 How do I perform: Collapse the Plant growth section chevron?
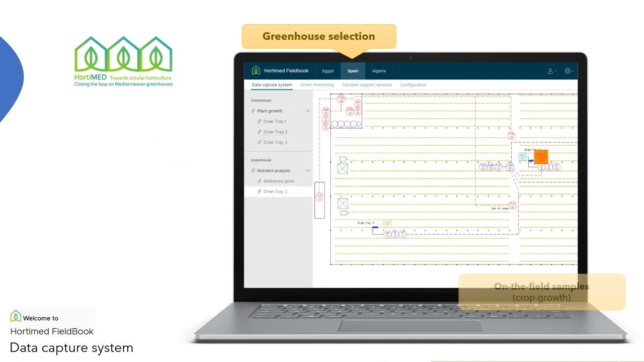[307, 111]
